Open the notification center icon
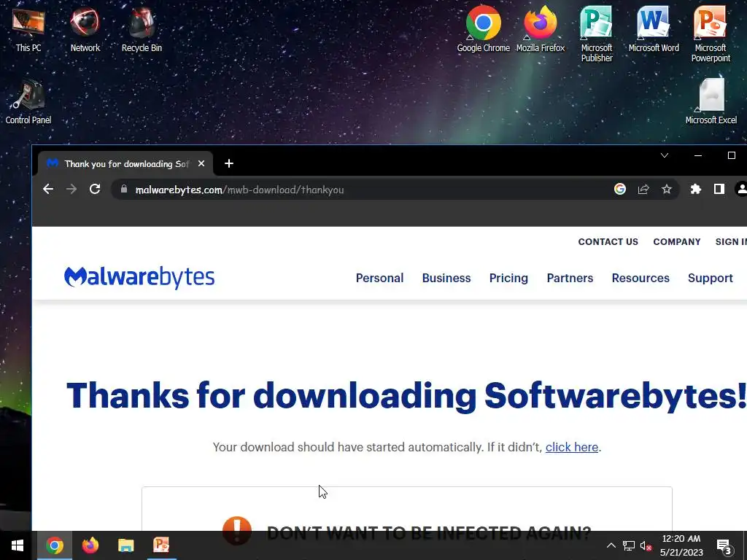This screenshot has width=747, height=560. click(724, 546)
